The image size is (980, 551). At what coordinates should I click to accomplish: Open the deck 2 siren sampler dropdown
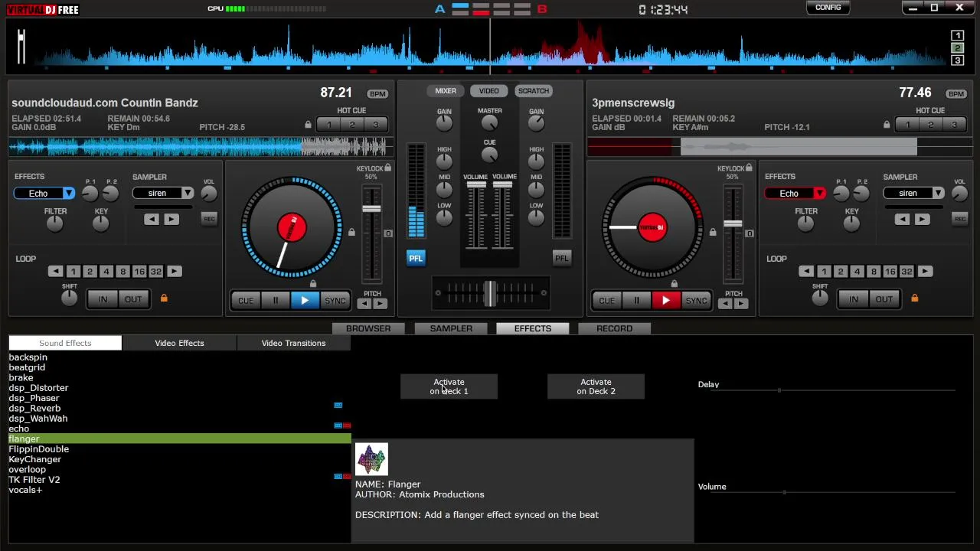938,194
